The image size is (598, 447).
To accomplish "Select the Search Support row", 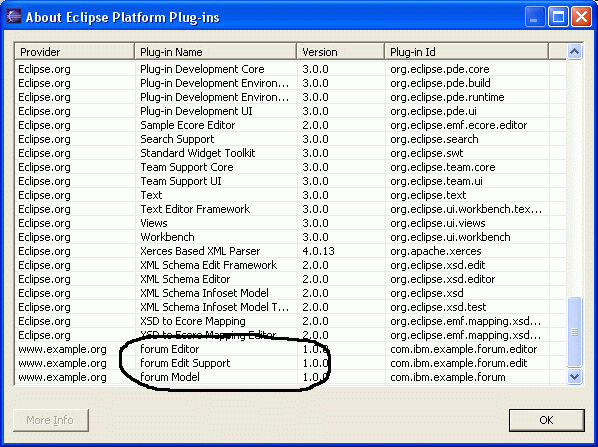I will click(290, 139).
